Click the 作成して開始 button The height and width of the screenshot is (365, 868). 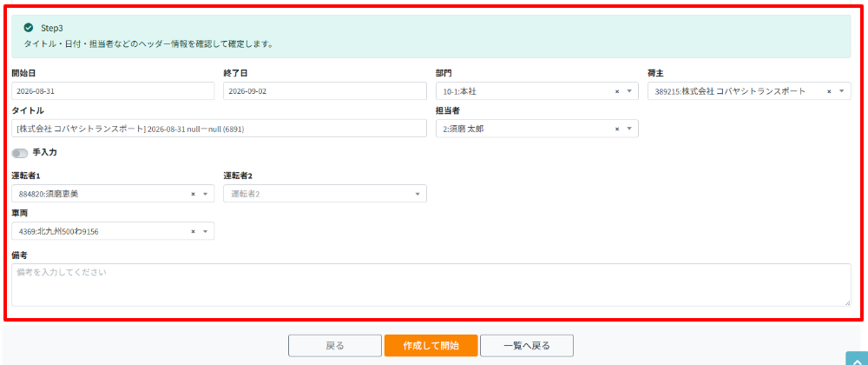[431, 346]
